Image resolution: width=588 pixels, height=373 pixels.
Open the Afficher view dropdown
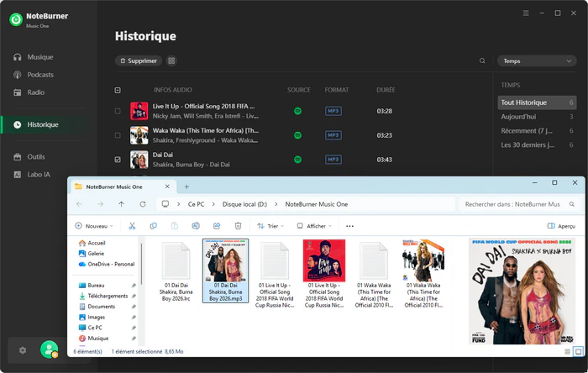tap(314, 226)
